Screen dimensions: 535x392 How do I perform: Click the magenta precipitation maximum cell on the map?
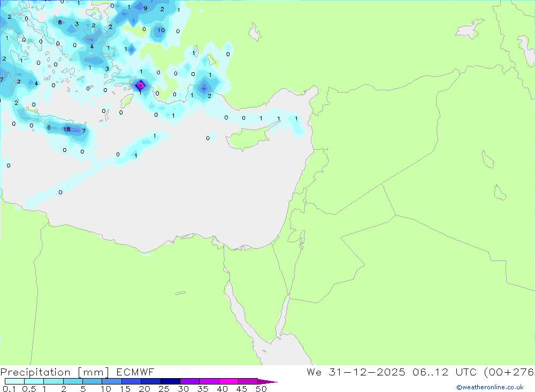coord(140,85)
